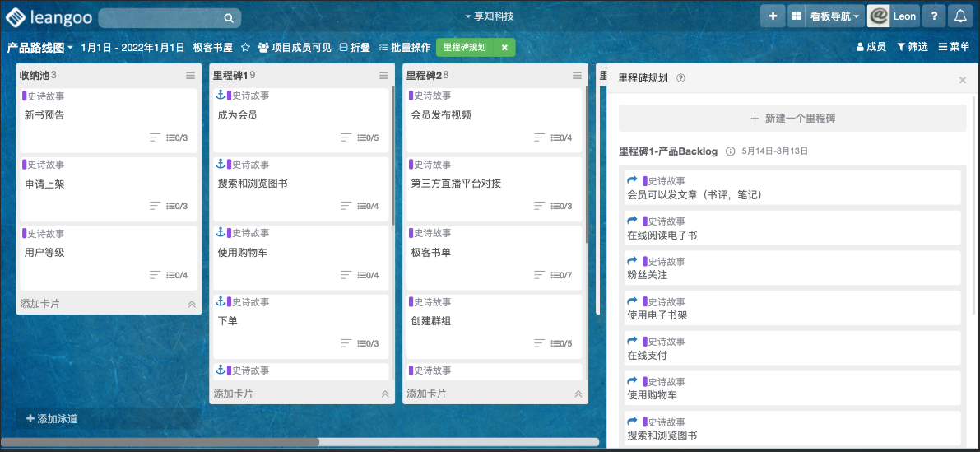Open the 筛选 filter option
Viewport: 980px width, 452px height.
912,48
